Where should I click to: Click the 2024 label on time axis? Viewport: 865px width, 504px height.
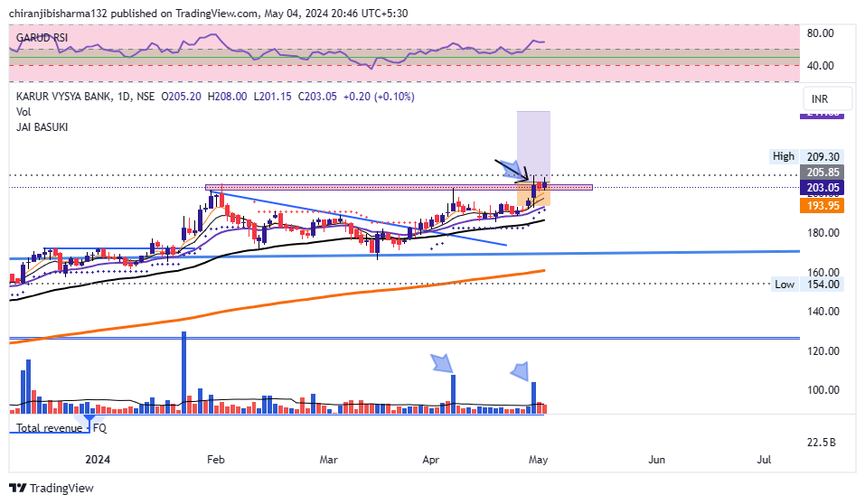[98, 460]
